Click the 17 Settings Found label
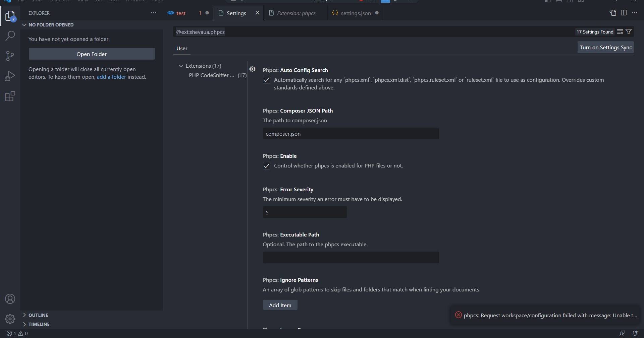This screenshot has height=338, width=644. 595,32
